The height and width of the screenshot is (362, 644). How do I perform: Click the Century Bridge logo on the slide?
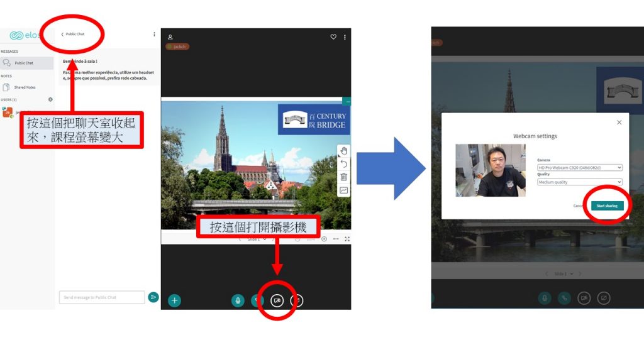[x=314, y=120]
